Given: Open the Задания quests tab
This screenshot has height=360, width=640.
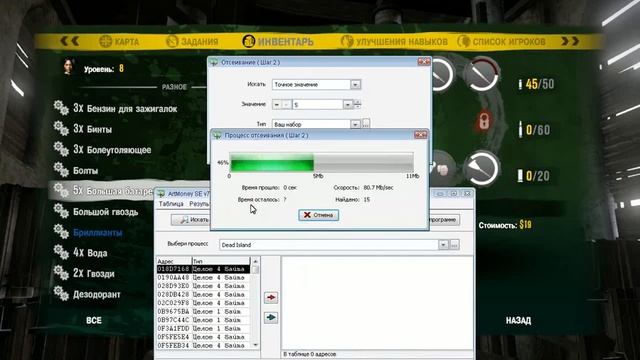Looking at the screenshot, I should (x=192, y=41).
